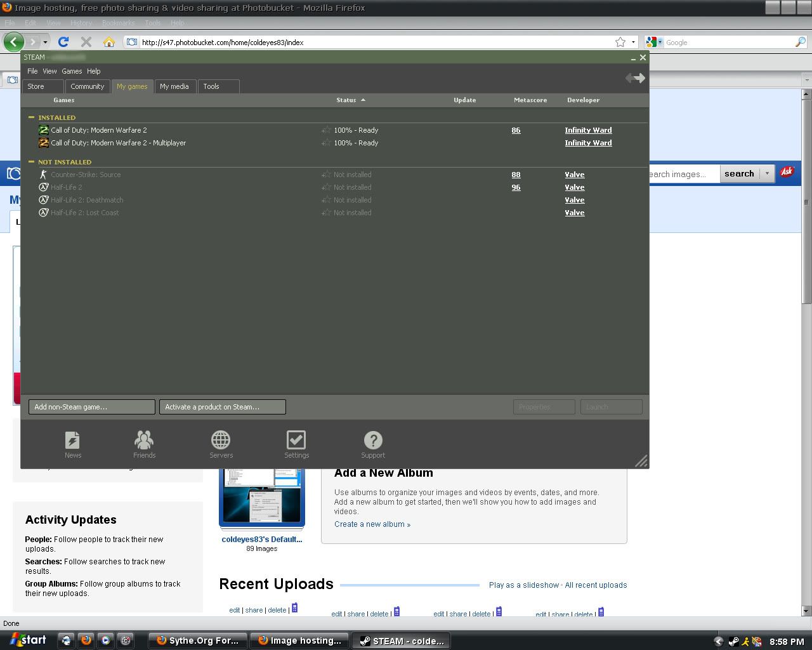Open Photobucket search options dropdown
812x650 pixels.
(767, 173)
